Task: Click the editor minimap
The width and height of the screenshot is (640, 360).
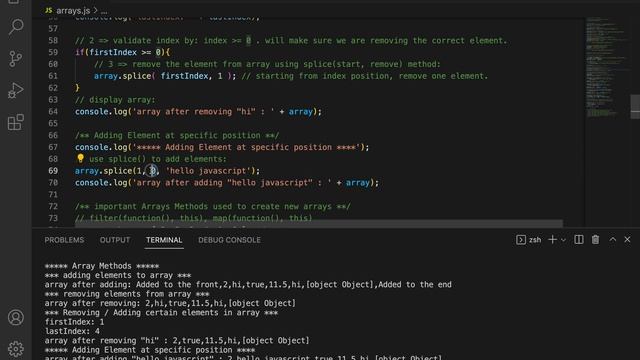Action: (x=607, y=67)
